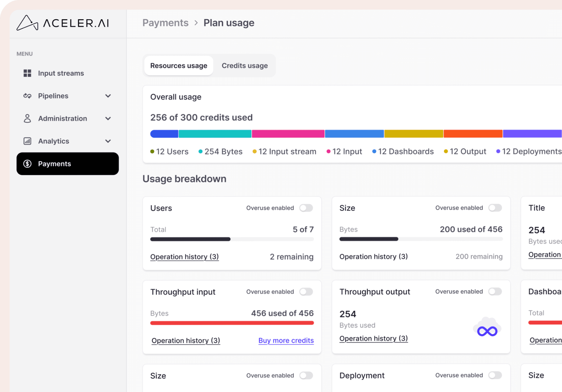Click the Input streams grid icon

point(27,73)
